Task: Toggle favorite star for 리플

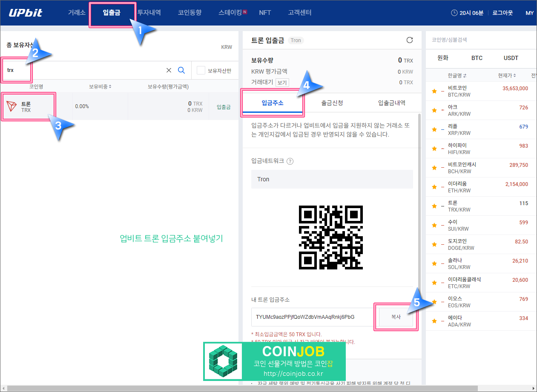Action: [x=434, y=129]
